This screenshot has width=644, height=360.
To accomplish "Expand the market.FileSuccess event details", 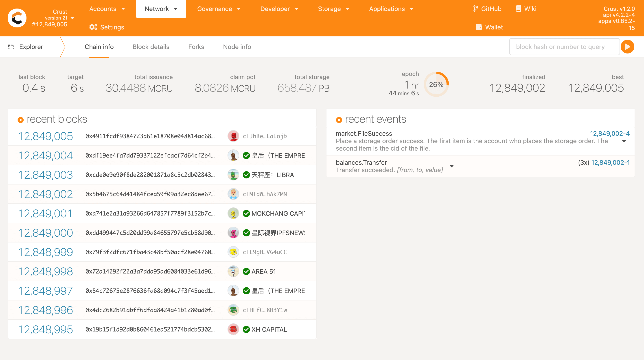I will tap(624, 141).
